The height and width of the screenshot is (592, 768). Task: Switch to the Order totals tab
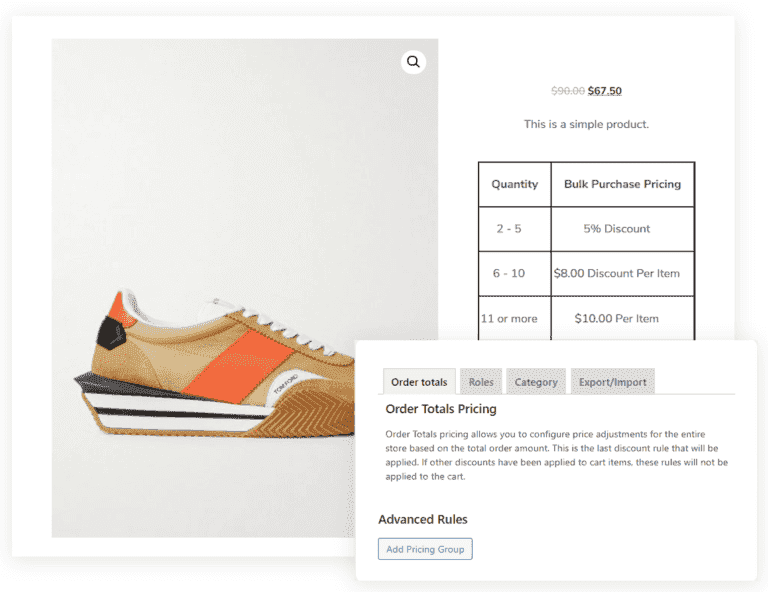[x=419, y=382]
